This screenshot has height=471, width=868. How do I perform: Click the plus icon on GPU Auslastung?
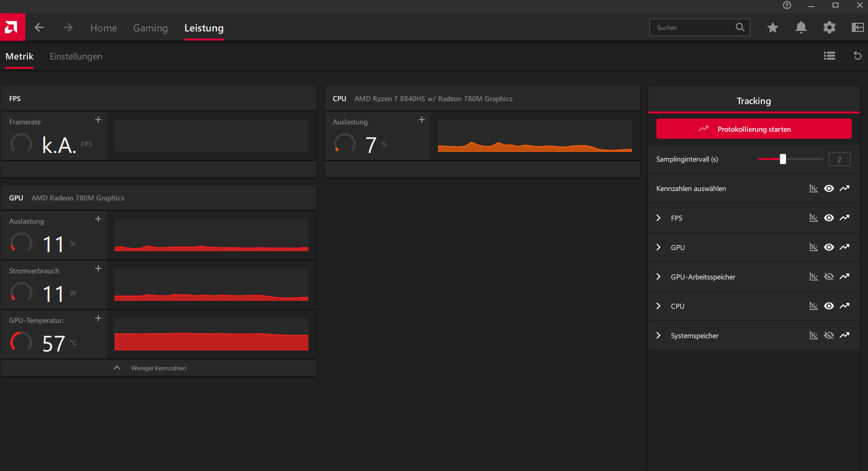click(98, 219)
